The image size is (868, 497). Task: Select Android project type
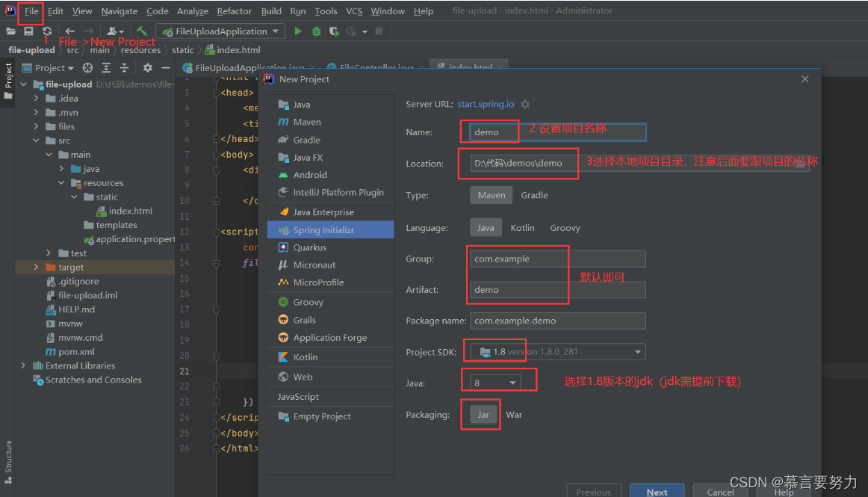[330, 175]
